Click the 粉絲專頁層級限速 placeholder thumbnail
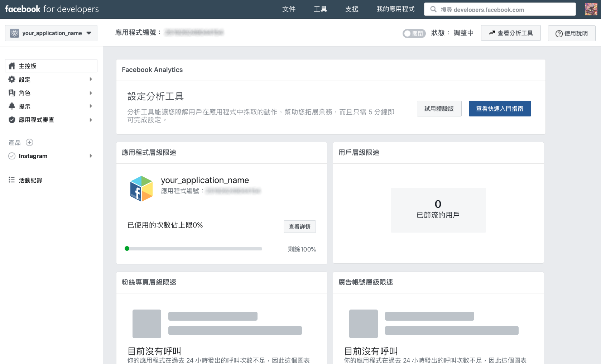Viewport: 601px width, 364px height. (147, 324)
